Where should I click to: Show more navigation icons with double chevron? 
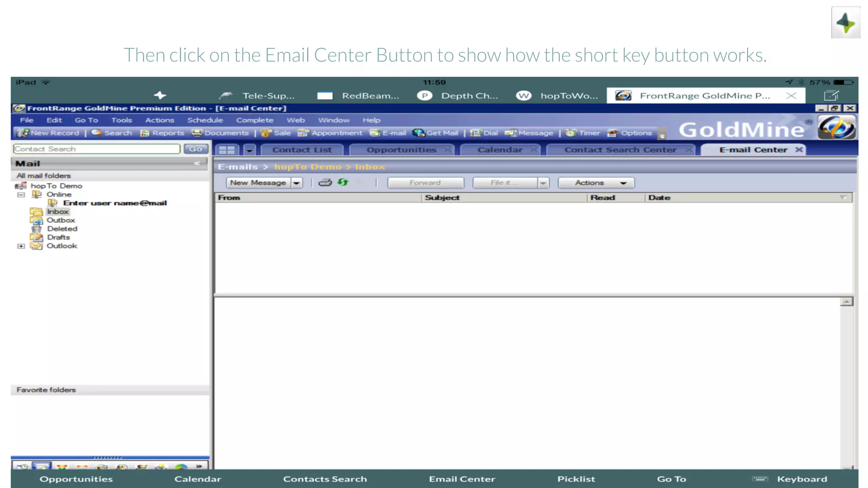199,466
